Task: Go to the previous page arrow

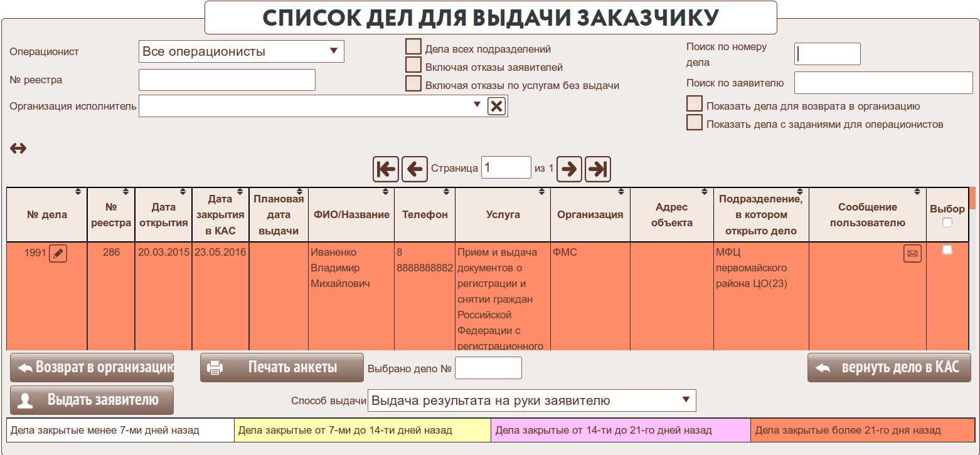Action: coord(414,169)
